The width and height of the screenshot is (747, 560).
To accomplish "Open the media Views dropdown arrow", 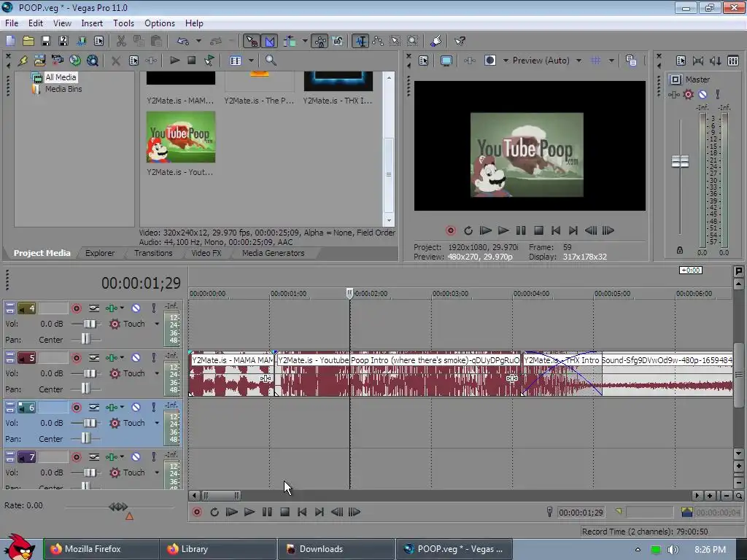I will coord(251,61).
